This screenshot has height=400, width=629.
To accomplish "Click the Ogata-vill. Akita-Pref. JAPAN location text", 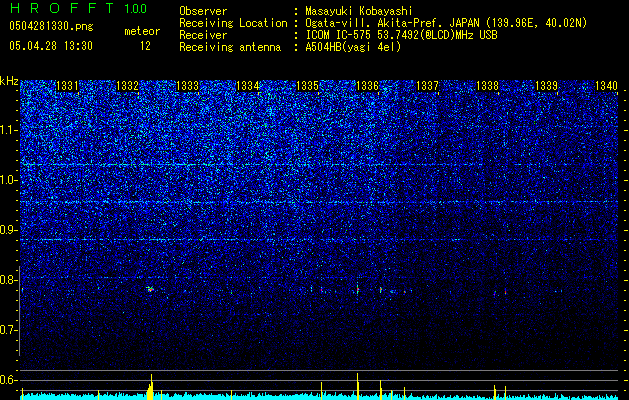I will click(x=446, y=23).
